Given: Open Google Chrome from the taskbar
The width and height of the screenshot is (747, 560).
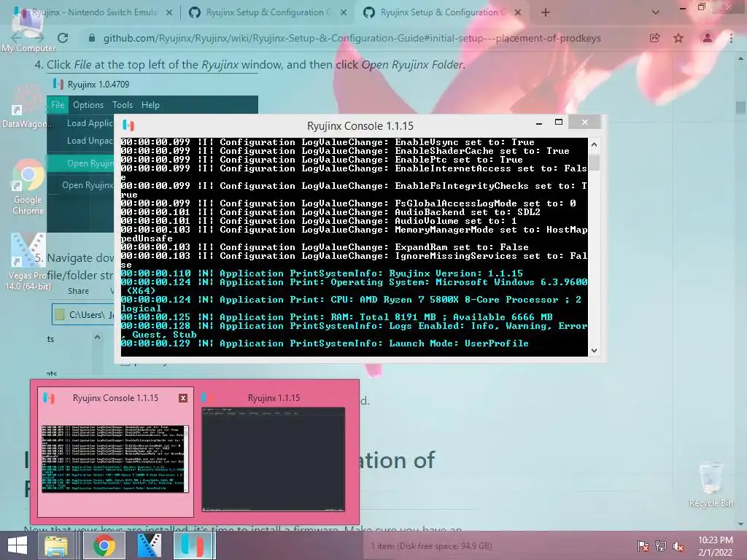Looking at the screenshot, I should tap(104, 545).
